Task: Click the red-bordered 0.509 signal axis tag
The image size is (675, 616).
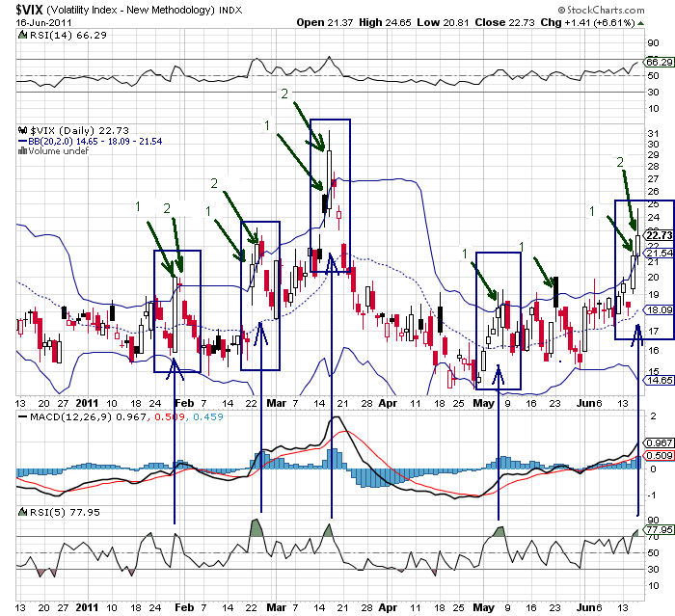Action: coord(659,455)
